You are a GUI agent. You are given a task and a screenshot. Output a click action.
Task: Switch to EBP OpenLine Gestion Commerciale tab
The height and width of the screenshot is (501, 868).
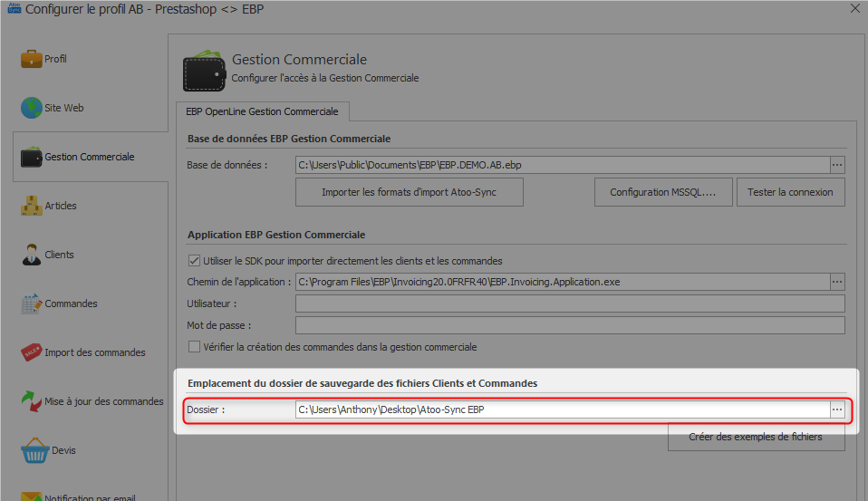tap(263, 111)
